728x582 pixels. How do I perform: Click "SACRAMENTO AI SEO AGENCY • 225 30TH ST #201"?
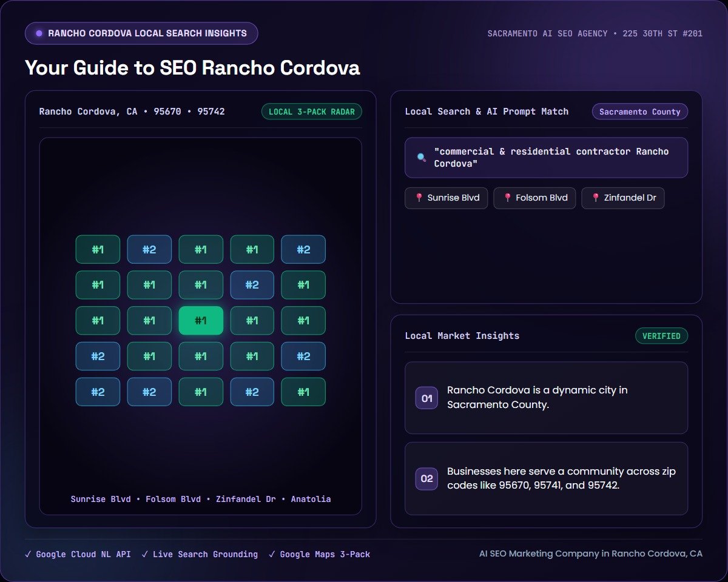(x=595, y=33)
